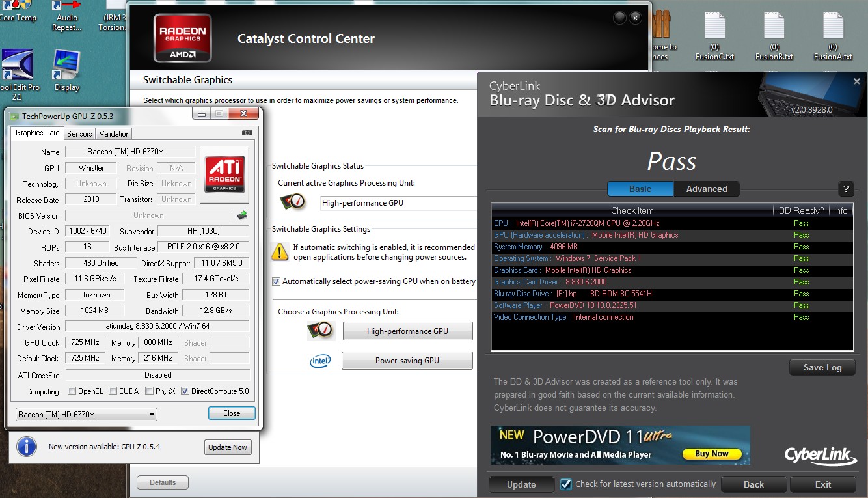
Task: Click the Intel logo beside Power-saving GPU
Action: [x=320, y=361]
